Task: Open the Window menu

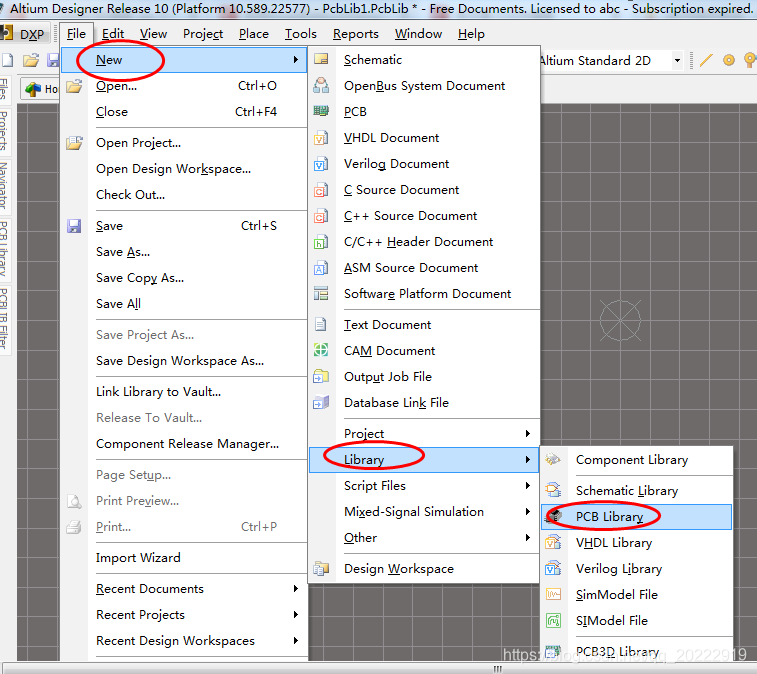Action: 419,34
